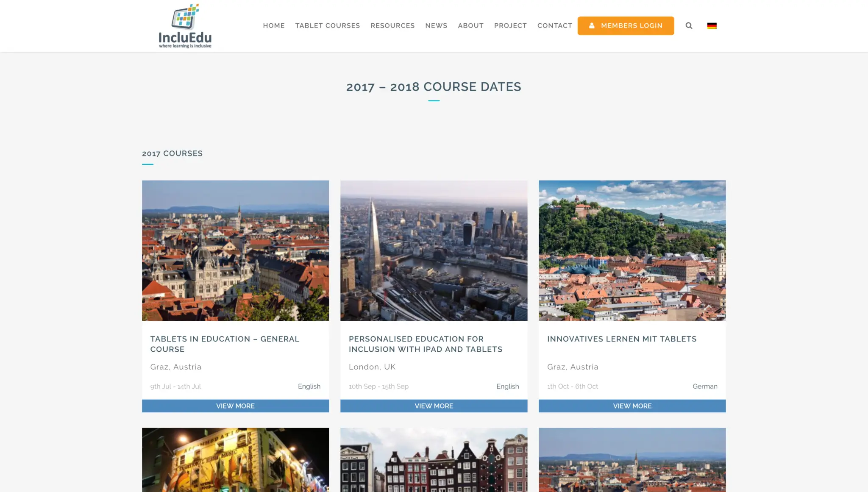Open the Home menu item

(x=274, y=25)
